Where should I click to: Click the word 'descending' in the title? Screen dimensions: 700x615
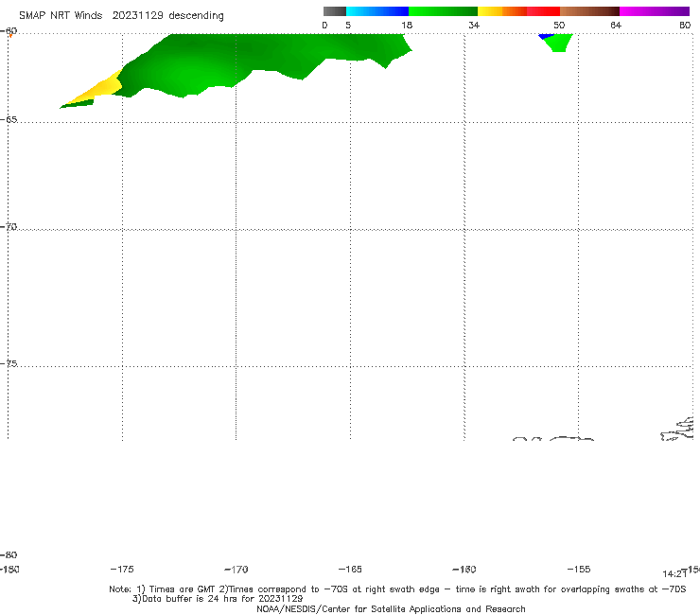point(197,16)
